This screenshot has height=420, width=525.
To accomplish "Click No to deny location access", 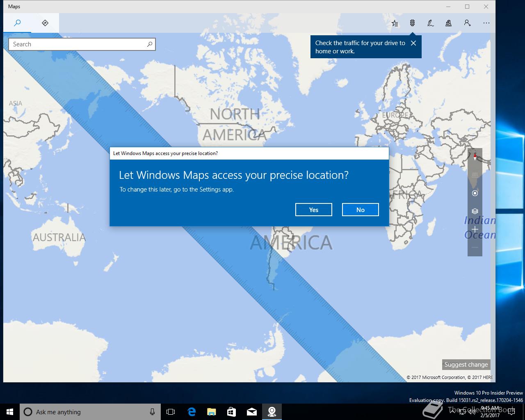I will 361,210.
